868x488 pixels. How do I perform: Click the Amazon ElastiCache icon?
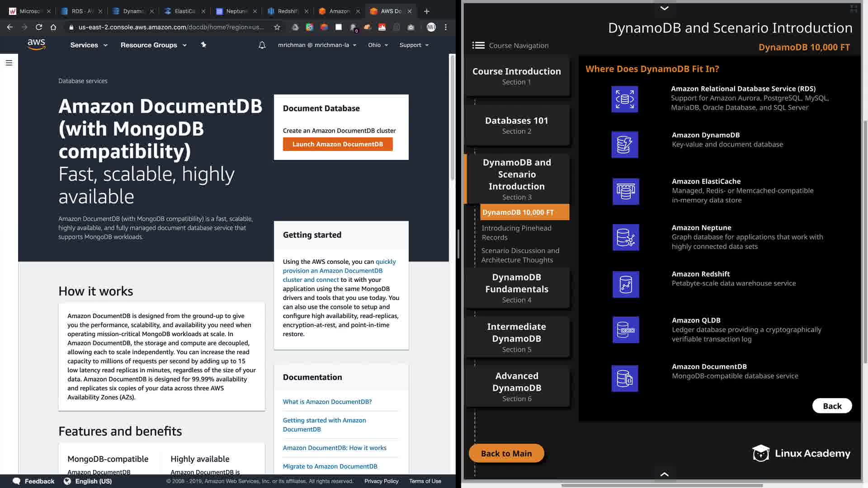click(x=626, y=191)
